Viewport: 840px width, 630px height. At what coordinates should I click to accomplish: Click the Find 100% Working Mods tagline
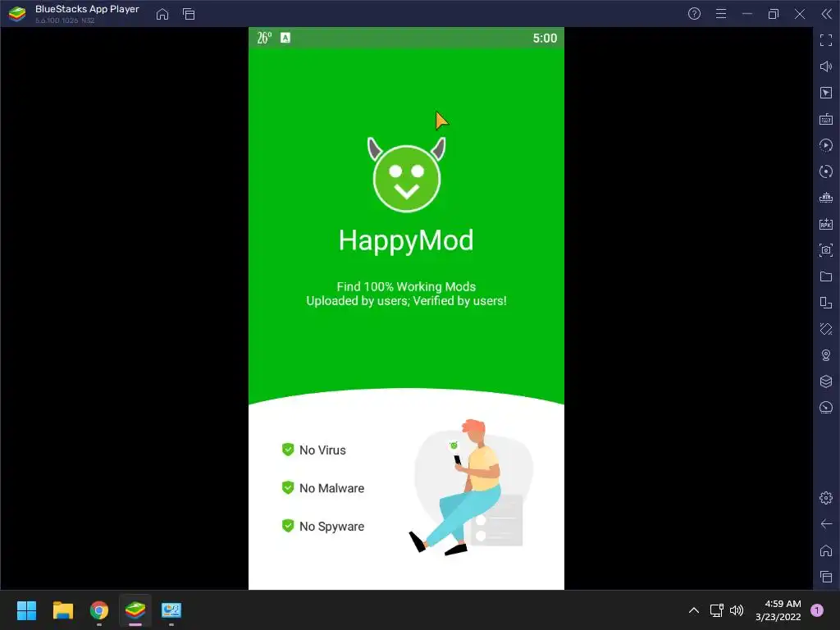click(x=406, y=286)
